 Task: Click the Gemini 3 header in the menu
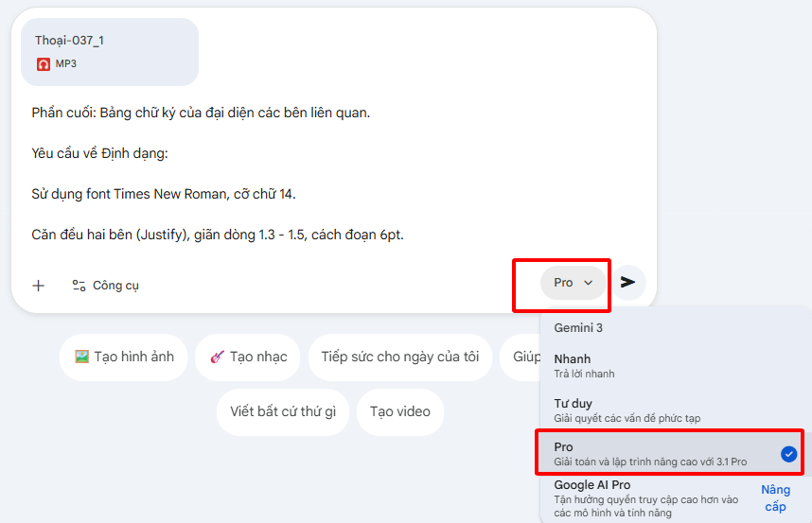coord(578,328)
